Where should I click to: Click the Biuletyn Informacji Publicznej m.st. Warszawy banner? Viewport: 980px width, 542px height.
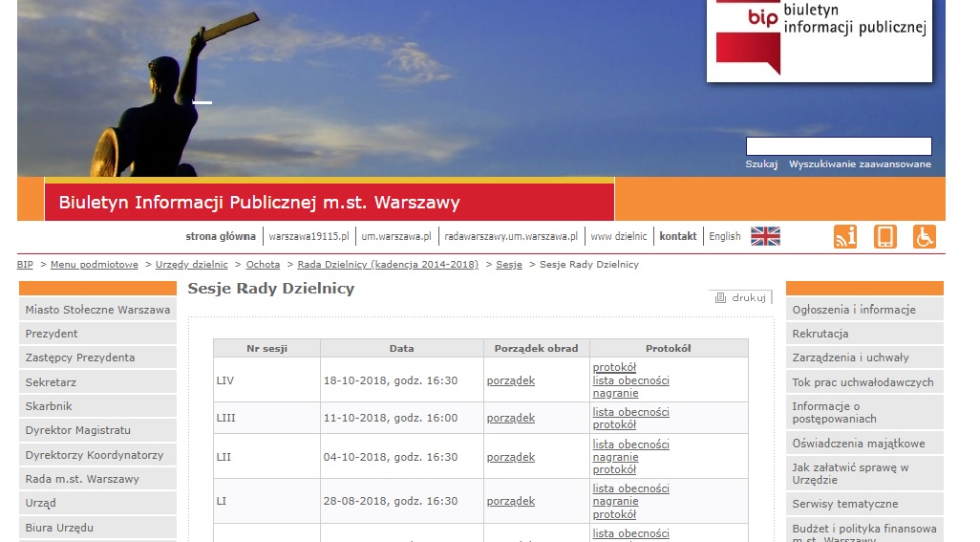coord(330,202)
